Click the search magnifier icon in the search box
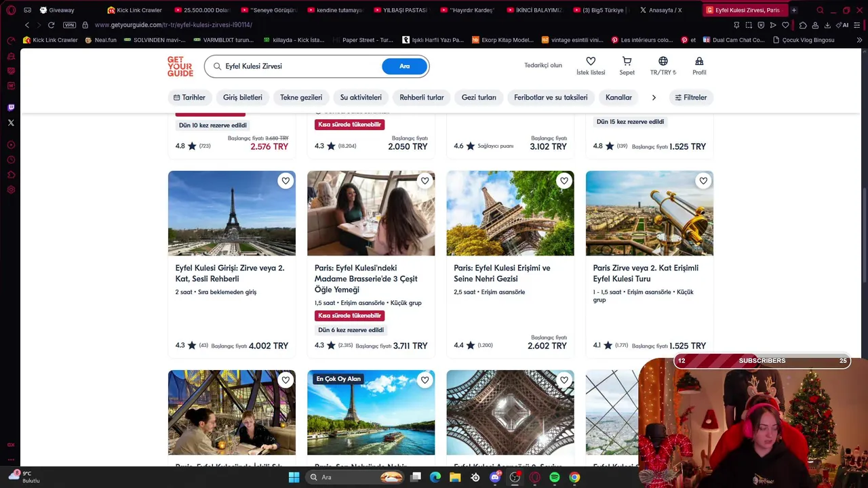 click(x=217, y=66)
